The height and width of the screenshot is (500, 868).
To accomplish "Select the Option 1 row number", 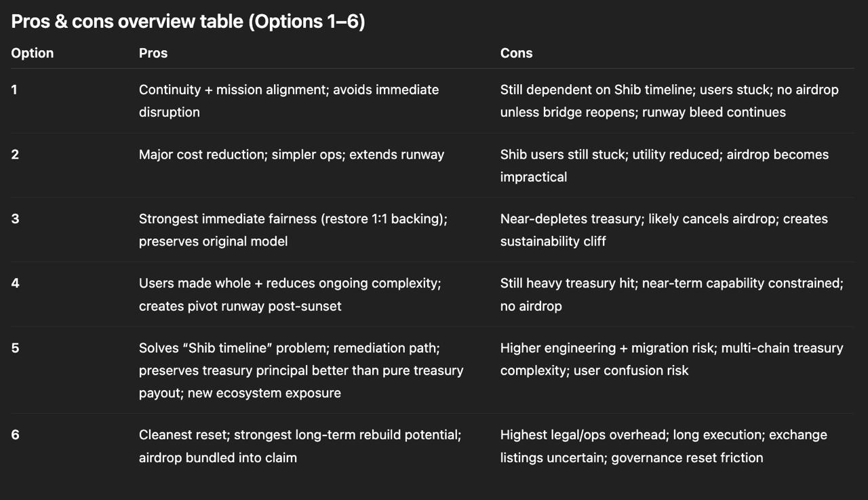I will pos(15,89).
